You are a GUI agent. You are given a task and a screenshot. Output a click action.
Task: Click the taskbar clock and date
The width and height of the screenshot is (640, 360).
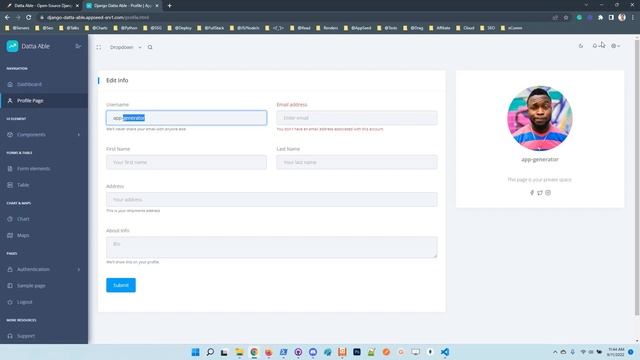tap(616, 352)
